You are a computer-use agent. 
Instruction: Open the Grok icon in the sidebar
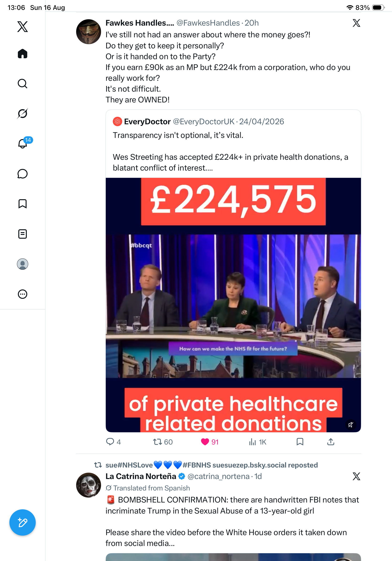tap(23, 113)
